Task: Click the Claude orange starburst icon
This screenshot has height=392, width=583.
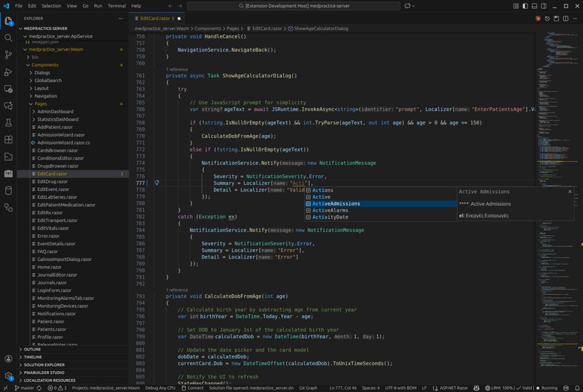Action: [x=538, y=19]
